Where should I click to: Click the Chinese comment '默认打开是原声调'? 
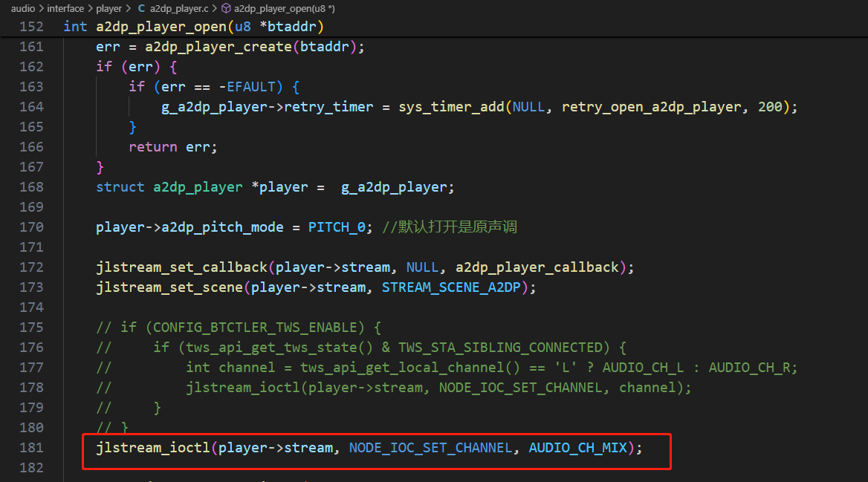coord(457,227)
